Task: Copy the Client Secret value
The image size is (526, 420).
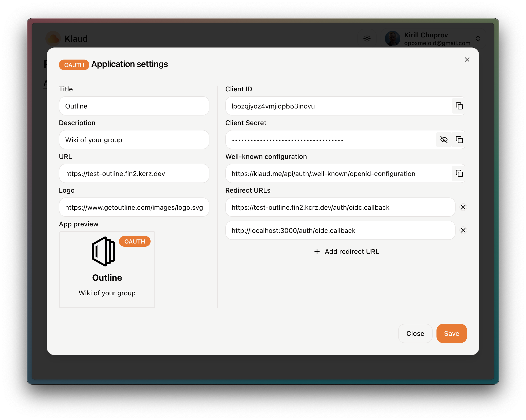Action: tap(459, 140)
